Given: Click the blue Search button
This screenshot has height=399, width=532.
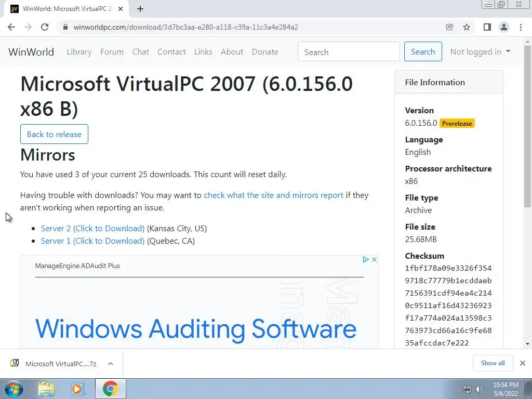Looking at the screenshot, I should (x=423, y=51).
